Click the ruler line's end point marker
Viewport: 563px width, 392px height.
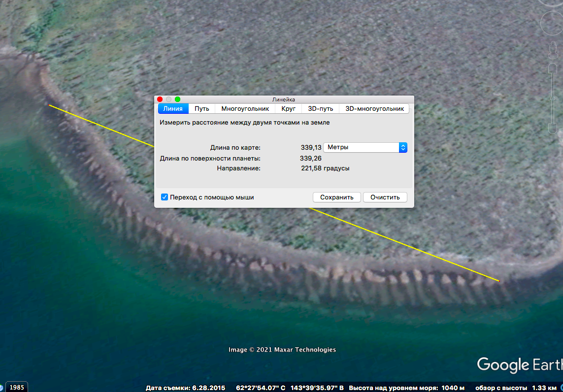pyautogui.click(x=499, y=280)
